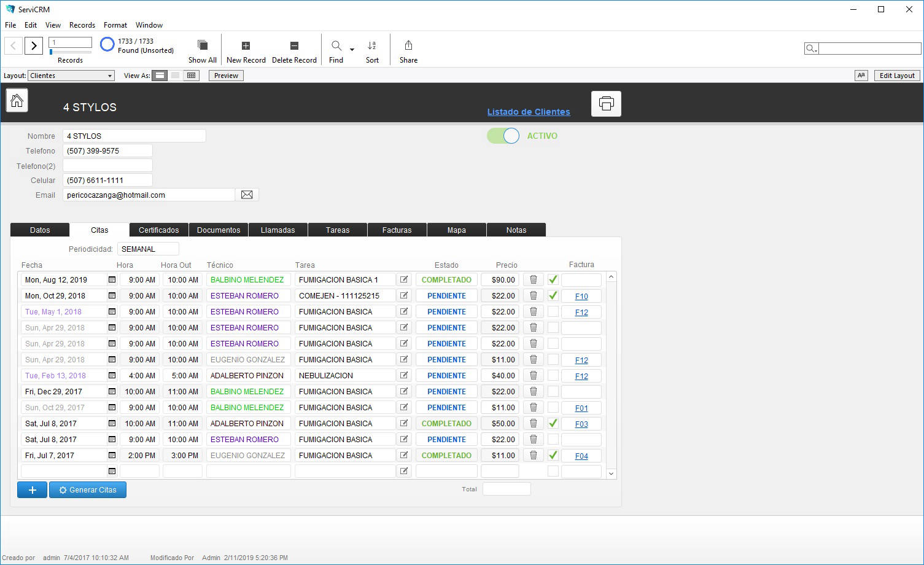Open invoice link F10
Screen dimensions: 924x565
(581, 296)
